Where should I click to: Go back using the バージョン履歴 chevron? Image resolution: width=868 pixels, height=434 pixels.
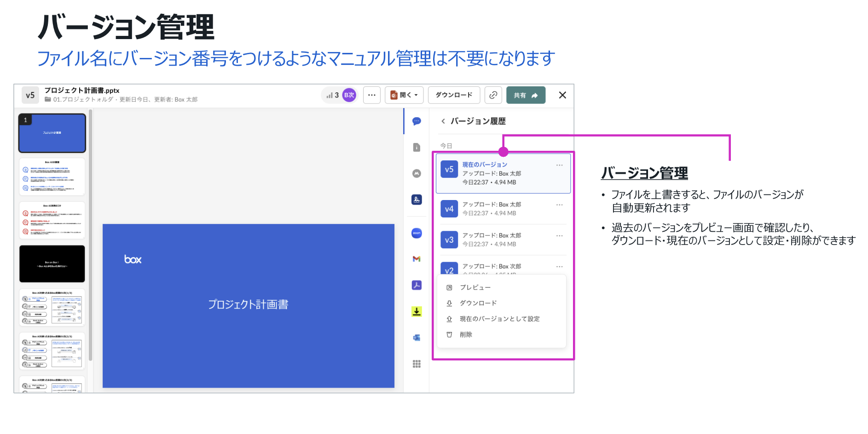tap(443, 121)
